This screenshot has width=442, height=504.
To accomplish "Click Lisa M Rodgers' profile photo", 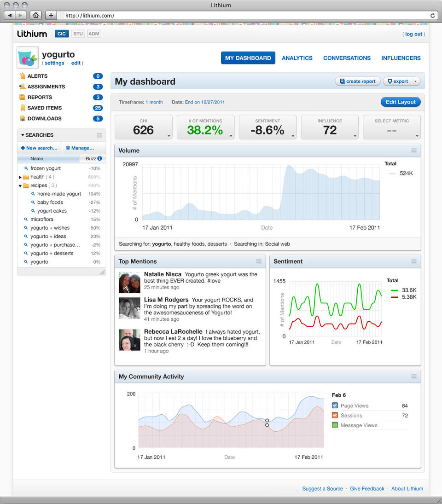I will [129, 308].
